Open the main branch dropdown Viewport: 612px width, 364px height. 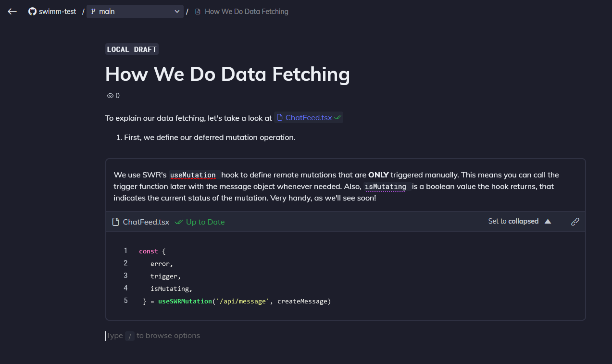click(x=135, y=12)
